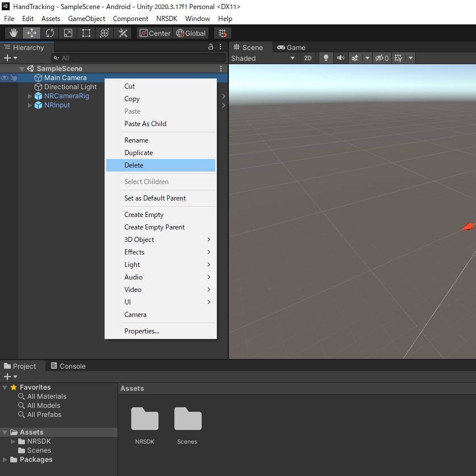Open Hierarchy create plus dropdown

[x=10, y=58]
